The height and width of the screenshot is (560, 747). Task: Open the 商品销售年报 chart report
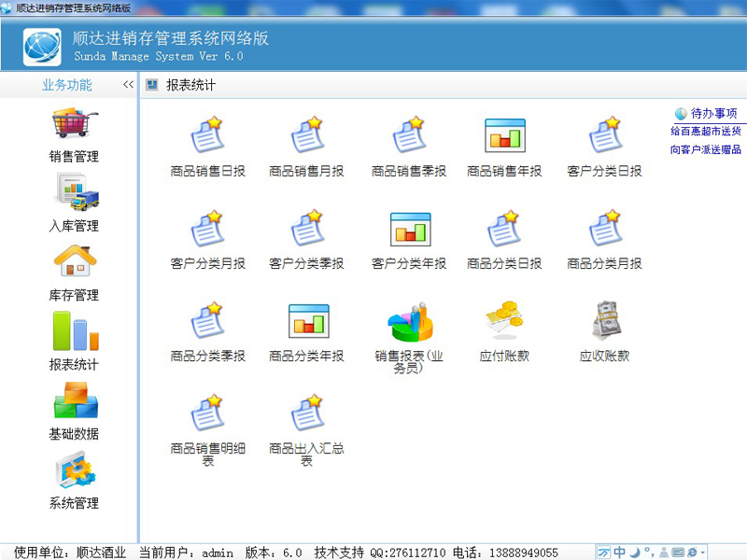pyautogui.click(x=504, y=136)
